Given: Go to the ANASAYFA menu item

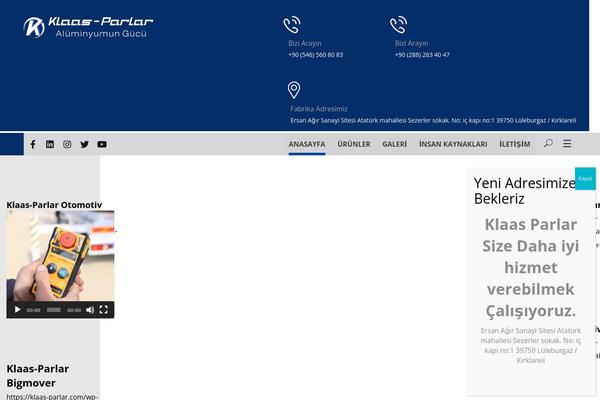Looking at the screenshot, I should tap(307, 144).
